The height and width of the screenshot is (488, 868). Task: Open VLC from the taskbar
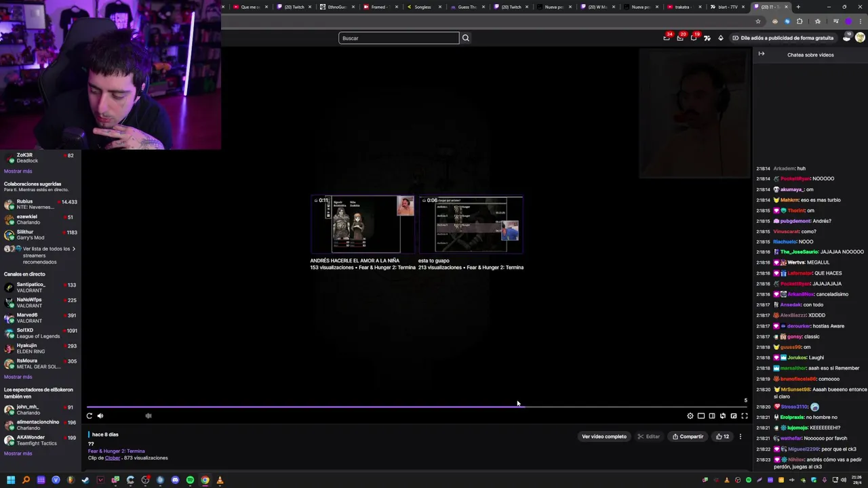tap(220, 480)
